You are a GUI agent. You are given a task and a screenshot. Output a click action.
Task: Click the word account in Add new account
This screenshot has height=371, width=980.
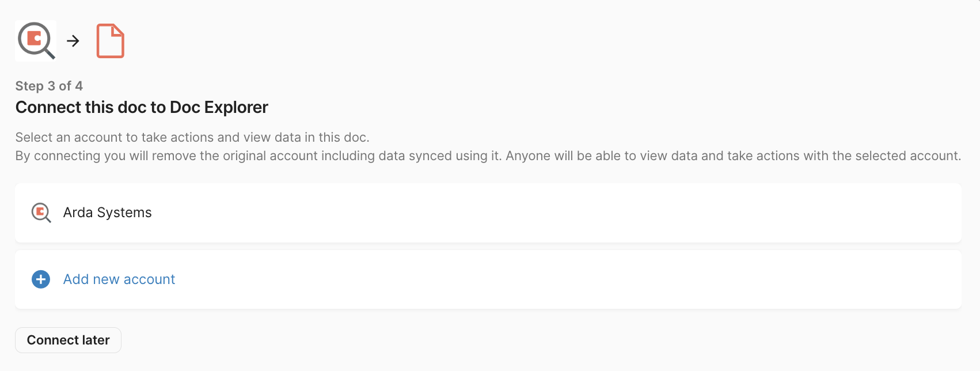coord(149,279)
